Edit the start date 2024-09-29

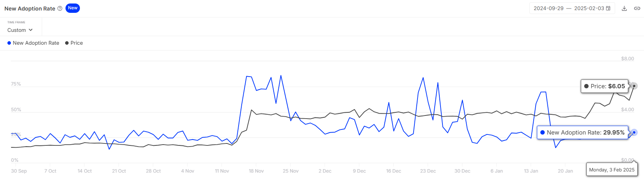click(548, 9)
